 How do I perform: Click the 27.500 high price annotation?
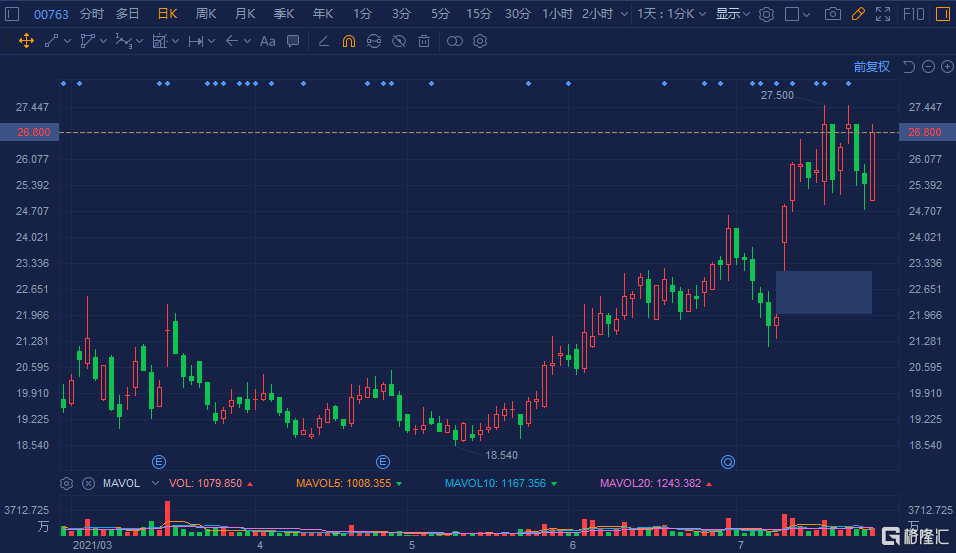click(x=777, y=95)
